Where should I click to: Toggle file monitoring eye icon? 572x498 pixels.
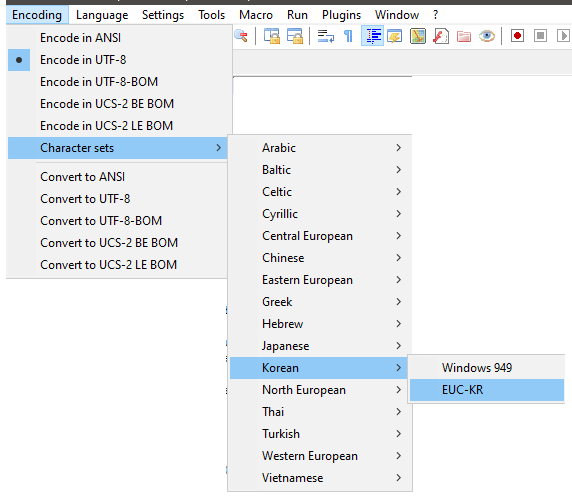tap(487, 36)
